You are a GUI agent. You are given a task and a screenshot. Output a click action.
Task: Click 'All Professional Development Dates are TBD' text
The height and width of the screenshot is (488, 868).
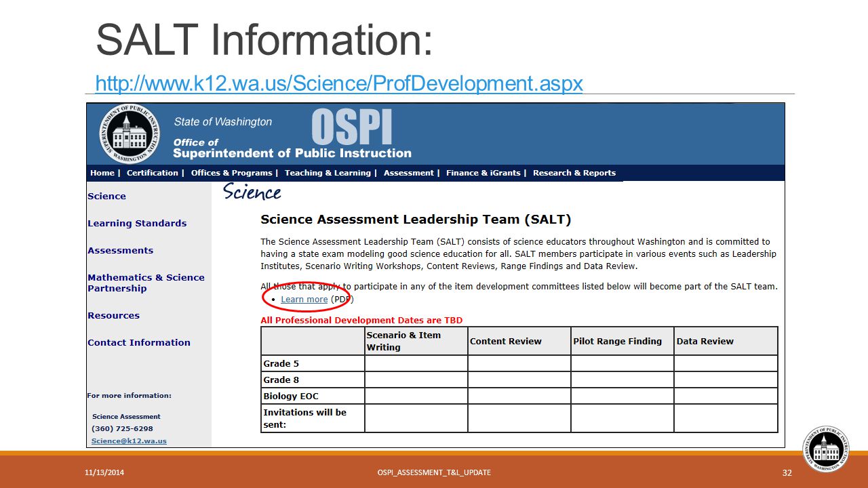click(361, 321)
